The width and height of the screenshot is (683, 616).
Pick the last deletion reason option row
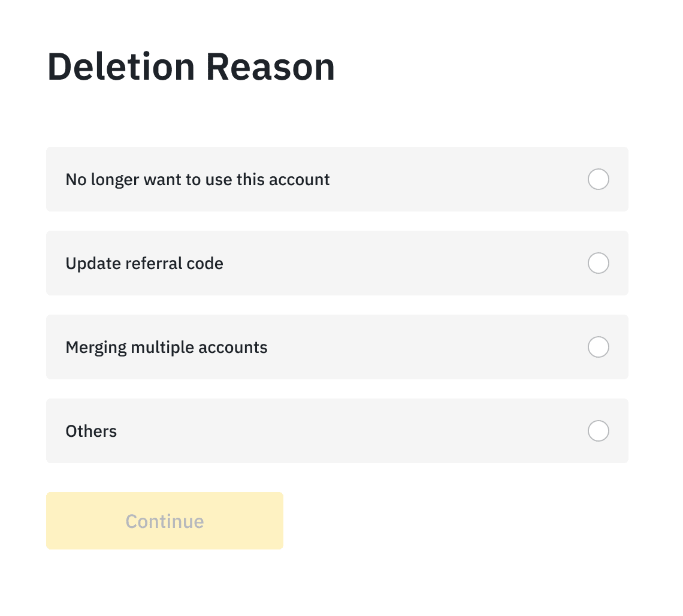pos(337,431)
